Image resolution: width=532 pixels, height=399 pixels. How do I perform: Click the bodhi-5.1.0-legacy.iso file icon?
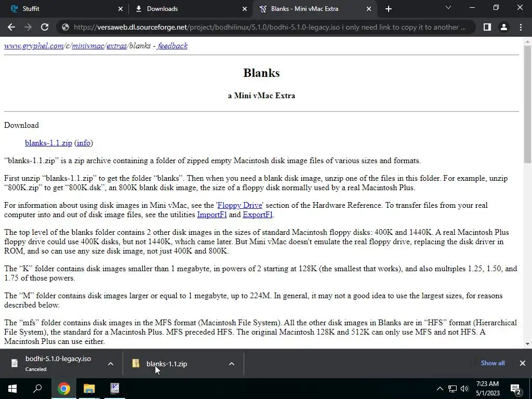pyautogui.click(x=14, y=363)
